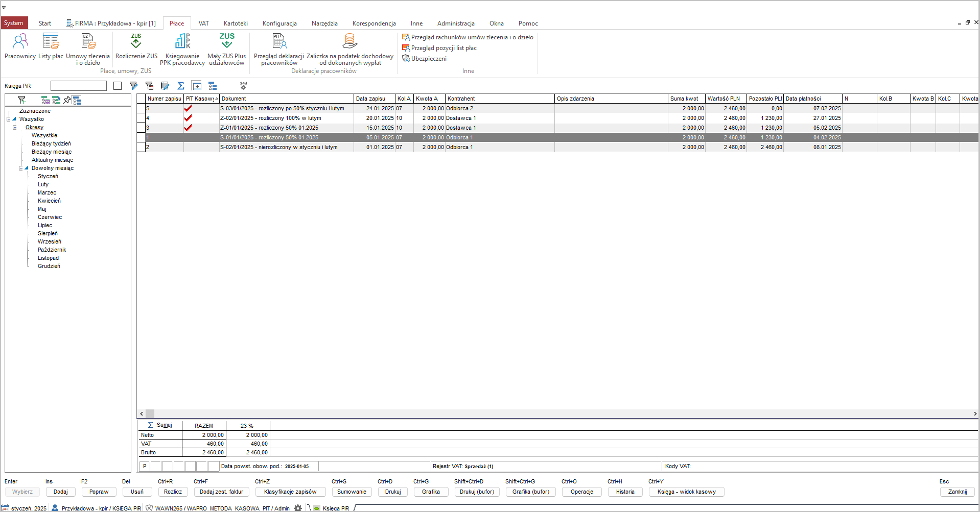The height and width of the screenshot is (512, 980).
Task: Open Przegląd deklaracji pracowników
Action: pos(279,49)
